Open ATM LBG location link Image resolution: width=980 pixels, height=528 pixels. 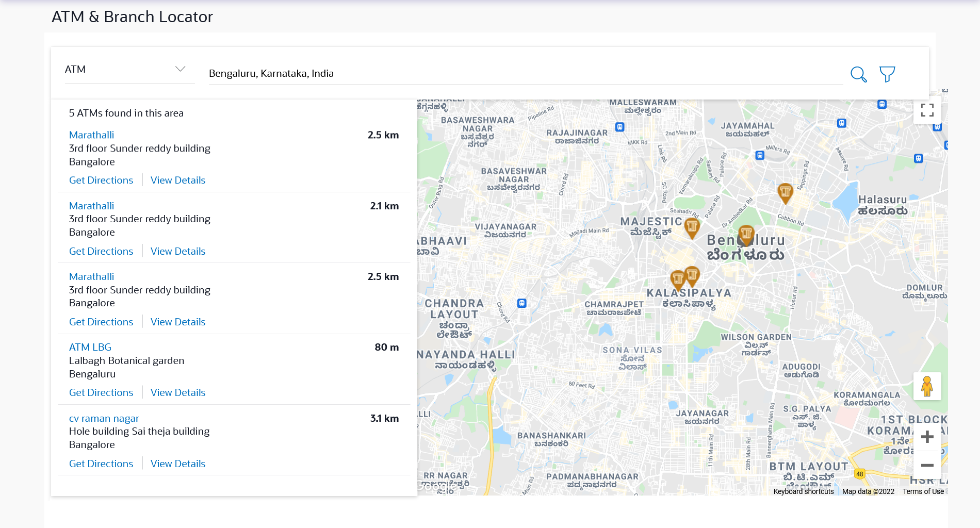90,348
